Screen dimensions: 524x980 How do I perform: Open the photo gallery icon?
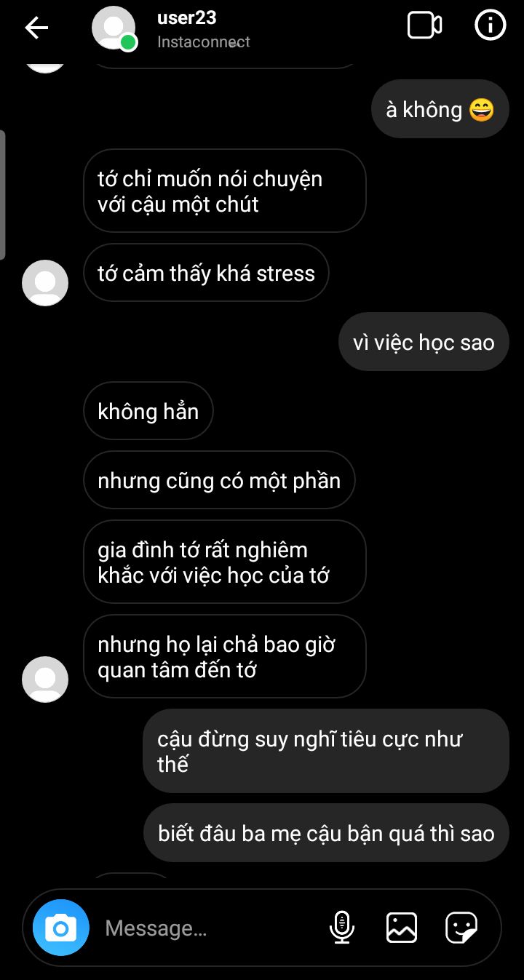click(402, 928)
